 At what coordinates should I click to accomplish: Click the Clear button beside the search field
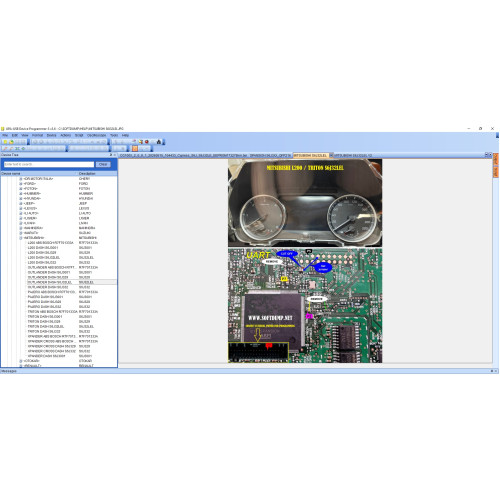point(103,164)
